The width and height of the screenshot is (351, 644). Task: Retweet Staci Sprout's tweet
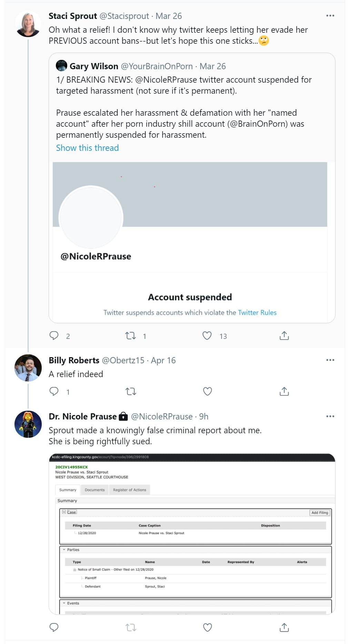point(130,335)
